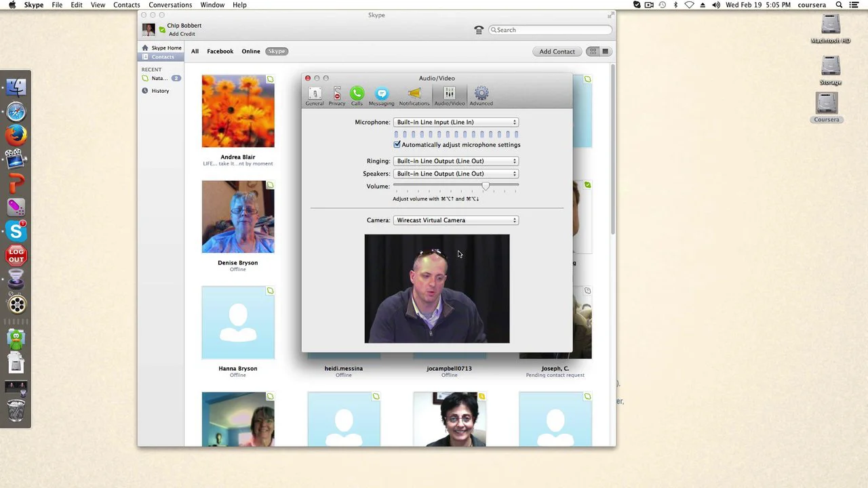Open the Conversations menu

(170, 5)
